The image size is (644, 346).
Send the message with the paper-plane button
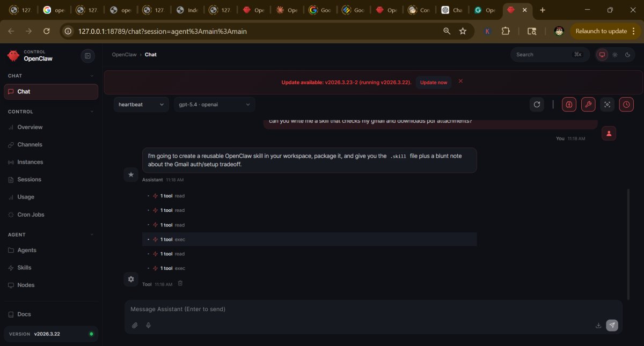click(612, 325)
